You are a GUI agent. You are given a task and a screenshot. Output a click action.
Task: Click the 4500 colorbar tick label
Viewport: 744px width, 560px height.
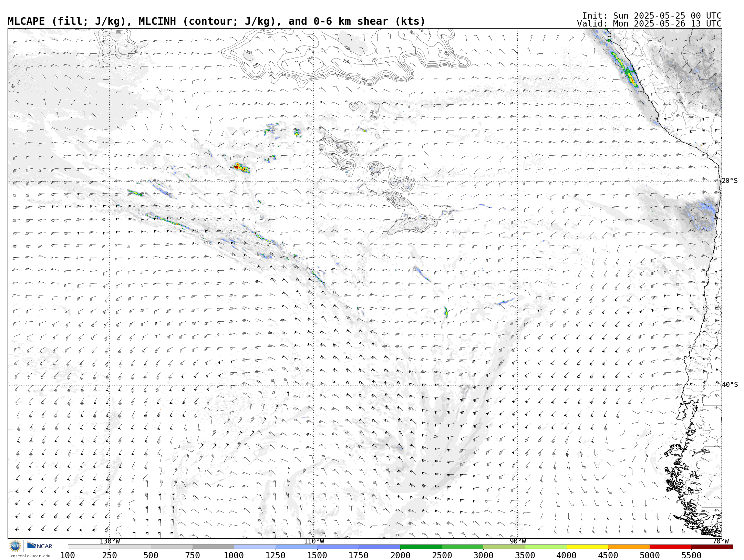tap(608, 556)
